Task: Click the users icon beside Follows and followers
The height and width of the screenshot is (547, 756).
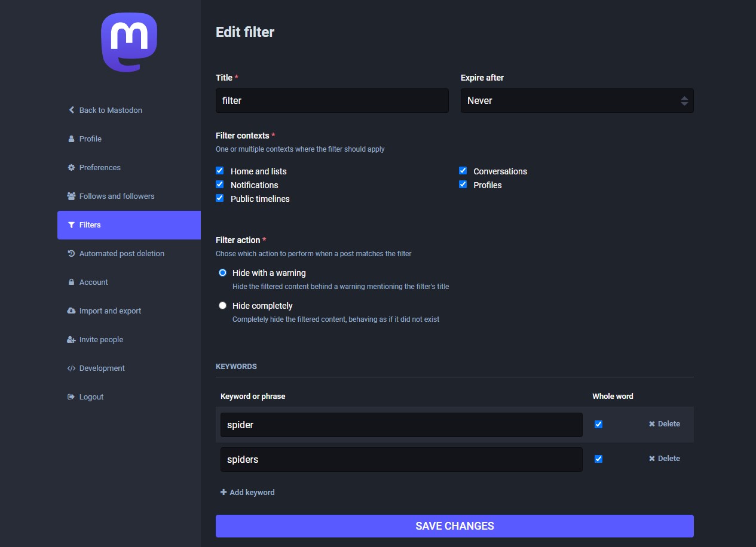Action: [x=72, y=196]
